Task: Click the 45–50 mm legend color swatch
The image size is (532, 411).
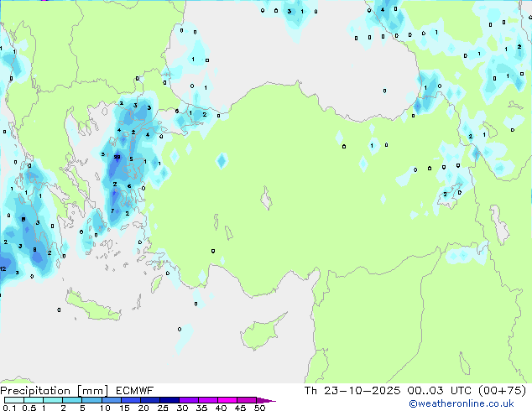Action: point(247,400)
